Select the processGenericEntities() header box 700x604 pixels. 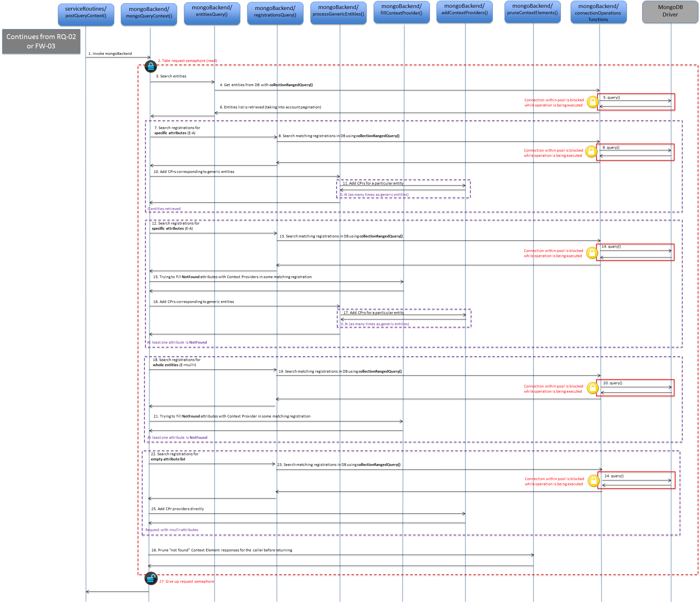(x=339, y=13)
